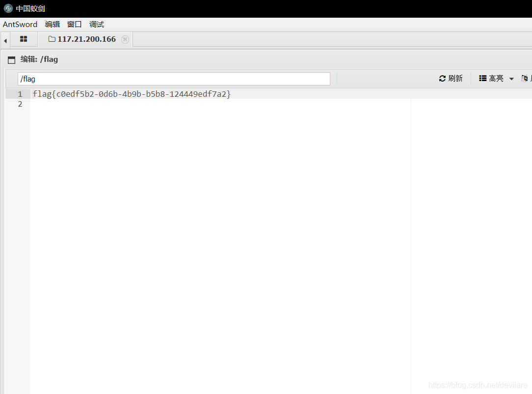Click the 编辑: /flag panel title
Viewport: 532px width, 394px height.
39,59
